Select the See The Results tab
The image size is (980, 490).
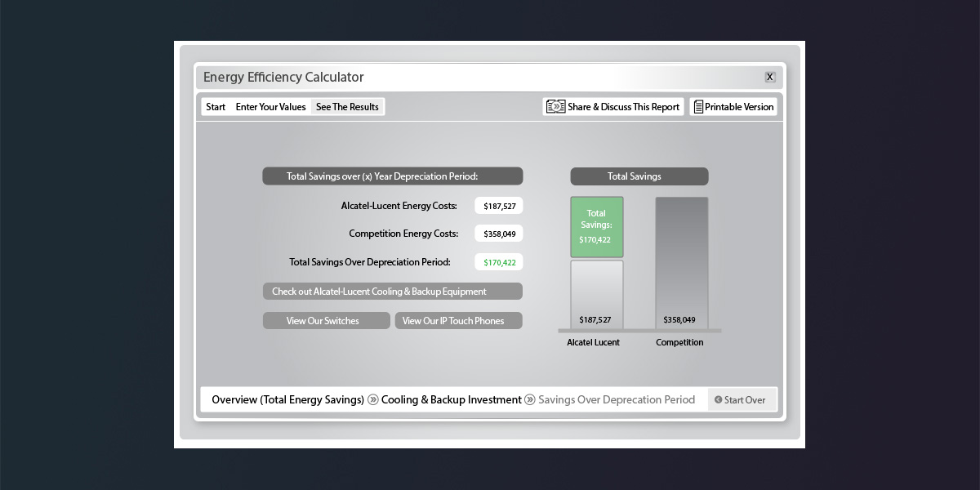[x=347, y=107]
